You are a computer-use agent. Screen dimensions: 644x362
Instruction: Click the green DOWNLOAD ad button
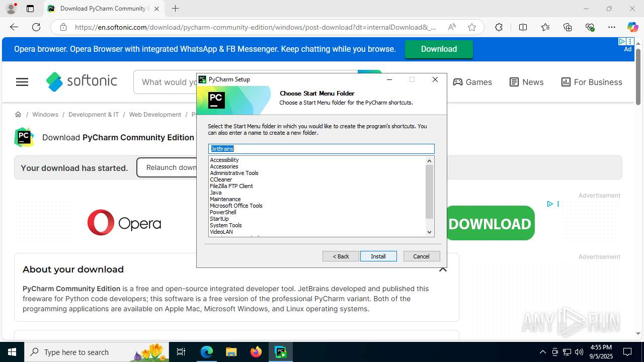pyautogui.click(x=490, y=223)
